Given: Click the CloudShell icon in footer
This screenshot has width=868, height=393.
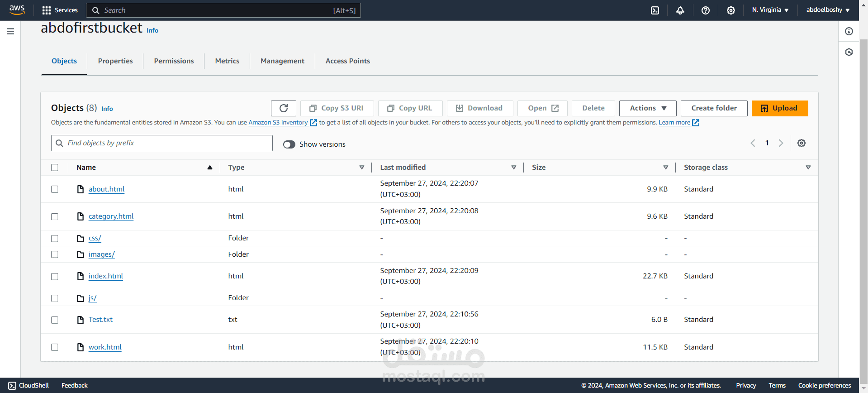Looking at the screenshot, I should click(12, 386).
